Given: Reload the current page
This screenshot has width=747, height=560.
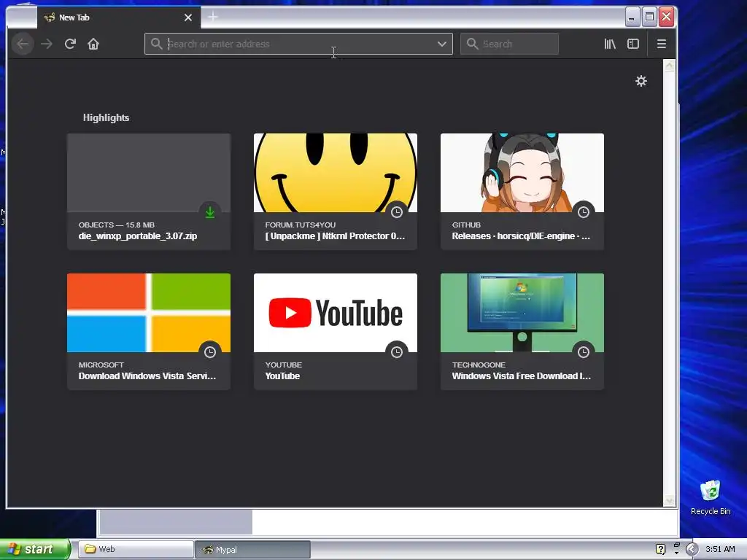Looking at the screenshot, I should click(70, 44).
